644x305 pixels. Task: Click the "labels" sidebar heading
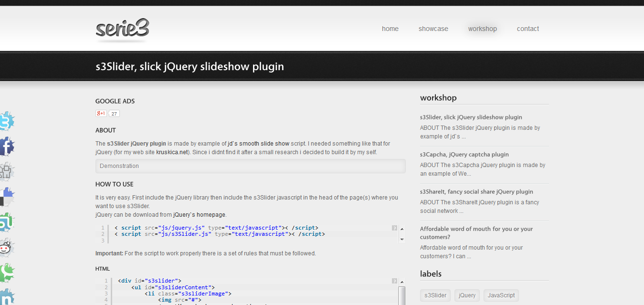431,274
